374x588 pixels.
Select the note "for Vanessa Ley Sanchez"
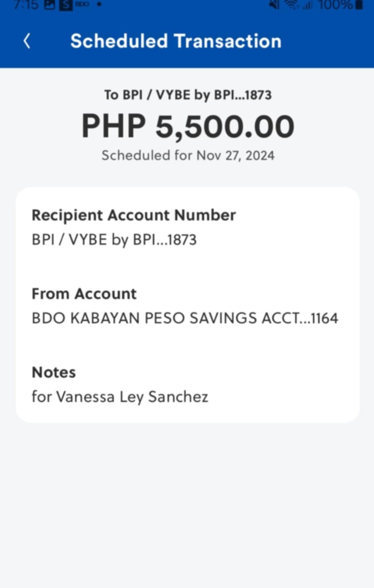pyautogui.click(x=120, y=397)
